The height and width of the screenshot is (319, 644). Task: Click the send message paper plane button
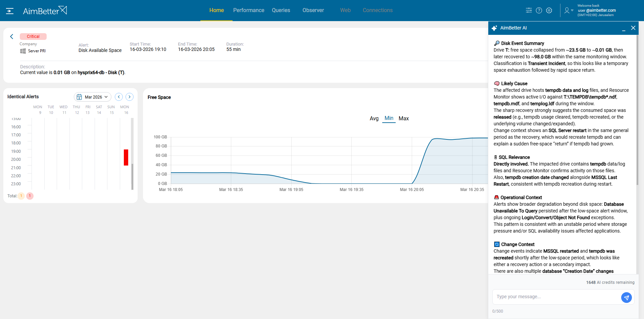coord(626,297)
